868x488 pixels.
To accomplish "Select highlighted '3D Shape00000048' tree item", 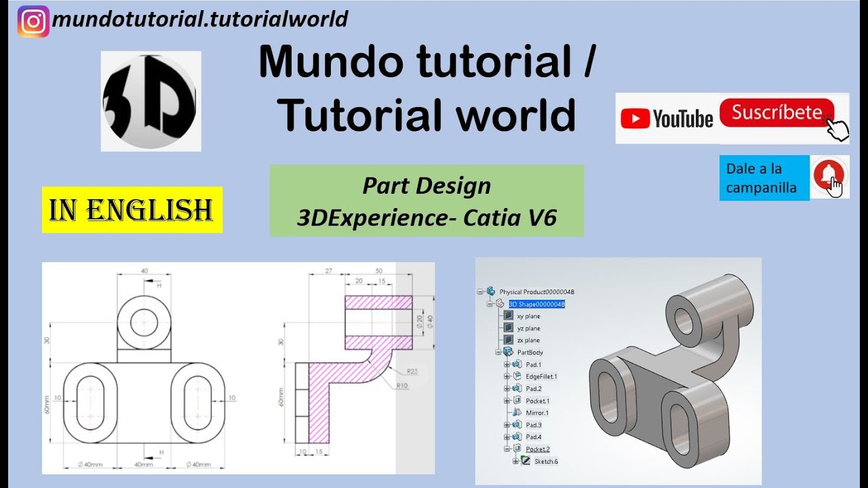I will [536, 304].
